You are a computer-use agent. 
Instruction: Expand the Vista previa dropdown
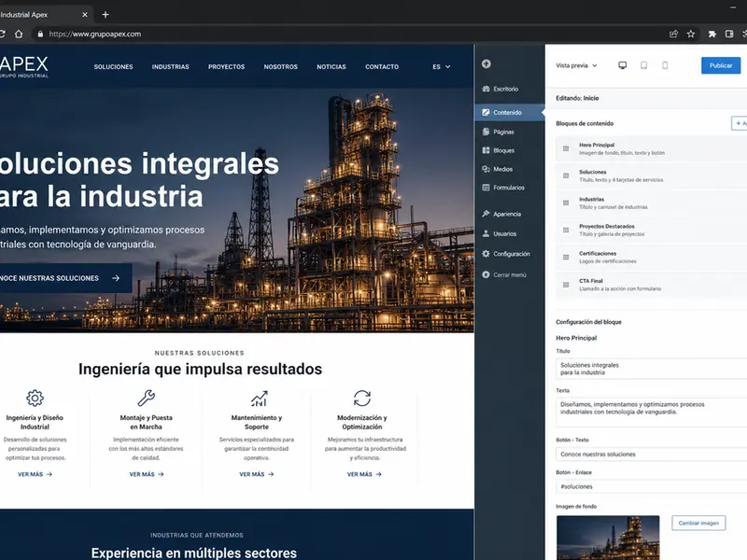[576, 65]
